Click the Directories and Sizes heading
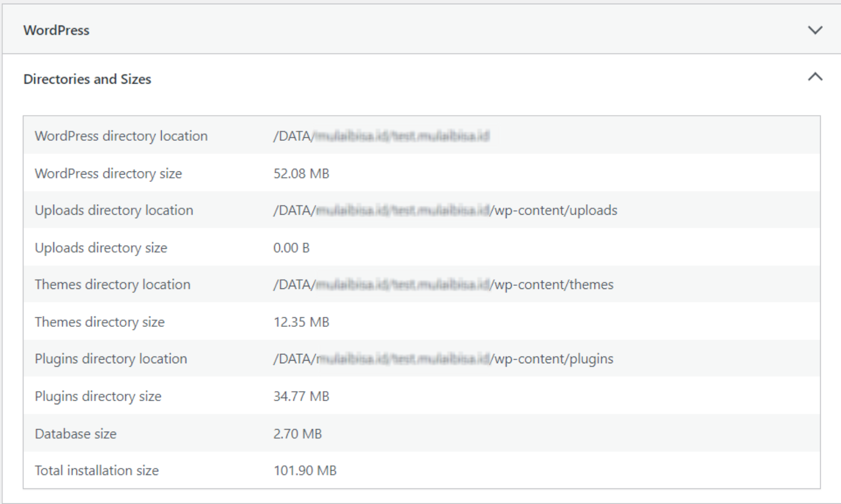The height and width of the screenshot is (504, 841). click(87, 79)
